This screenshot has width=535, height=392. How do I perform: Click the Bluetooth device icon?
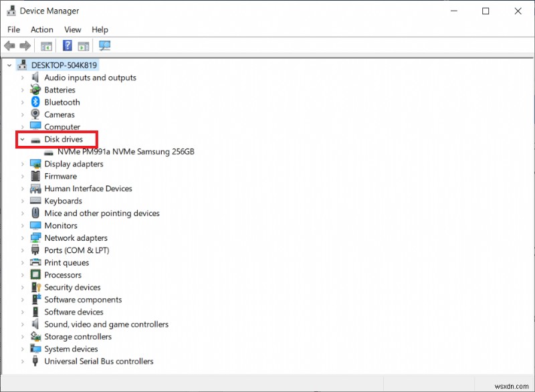point(35,102)
